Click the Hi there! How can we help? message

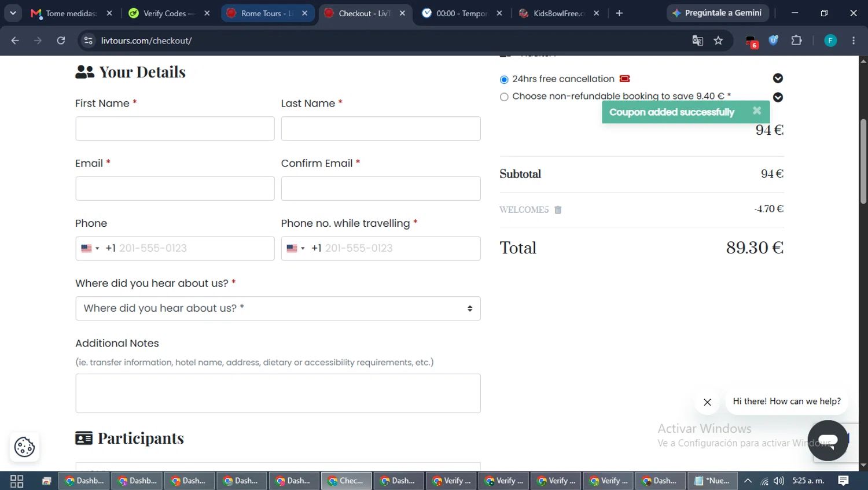point(786,401)
